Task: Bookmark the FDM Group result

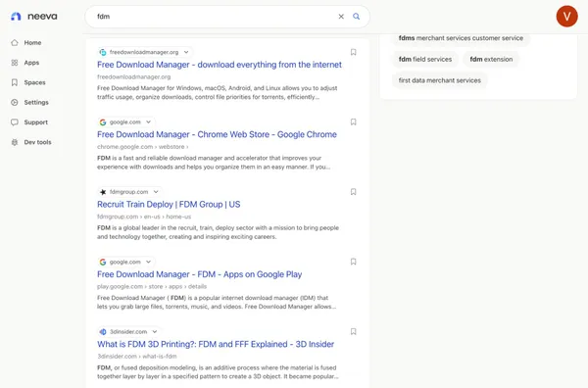Action: click(x=353, y=192)
